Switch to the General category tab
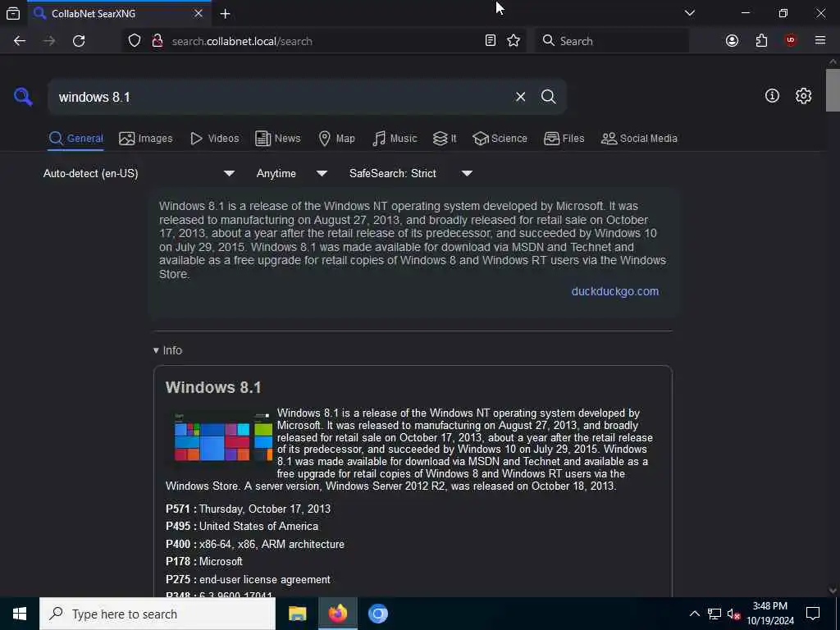Screen dimensions: 840x630 75,138
